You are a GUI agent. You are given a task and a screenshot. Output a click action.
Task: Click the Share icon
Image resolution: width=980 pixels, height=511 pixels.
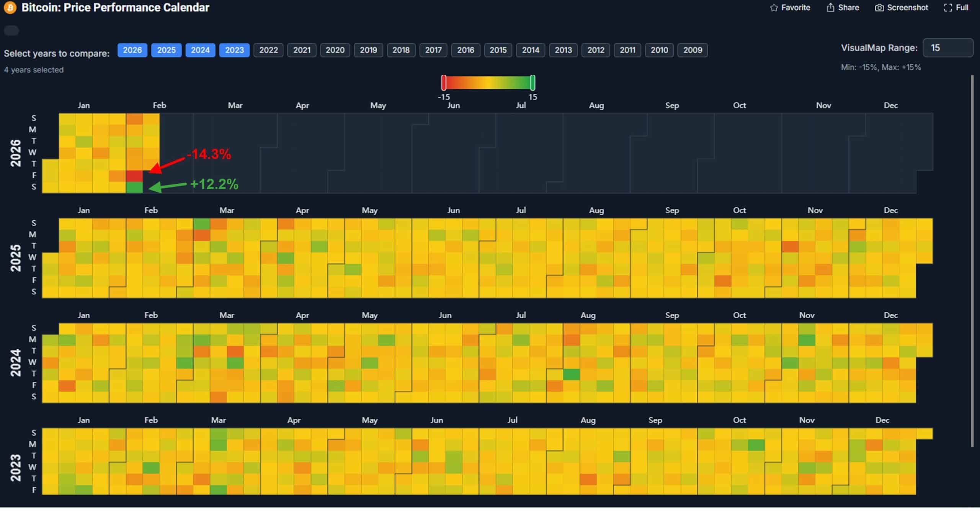tap(830, 8)
